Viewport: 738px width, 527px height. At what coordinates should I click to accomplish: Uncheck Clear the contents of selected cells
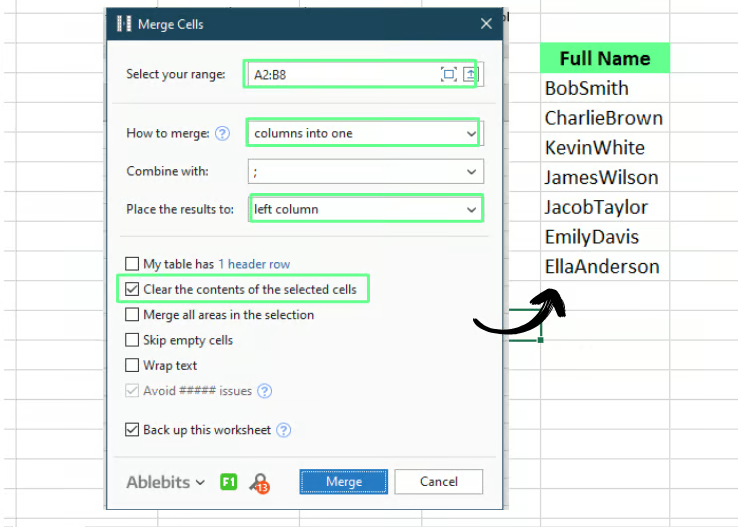pyautogui.click(x=132, y=289)
